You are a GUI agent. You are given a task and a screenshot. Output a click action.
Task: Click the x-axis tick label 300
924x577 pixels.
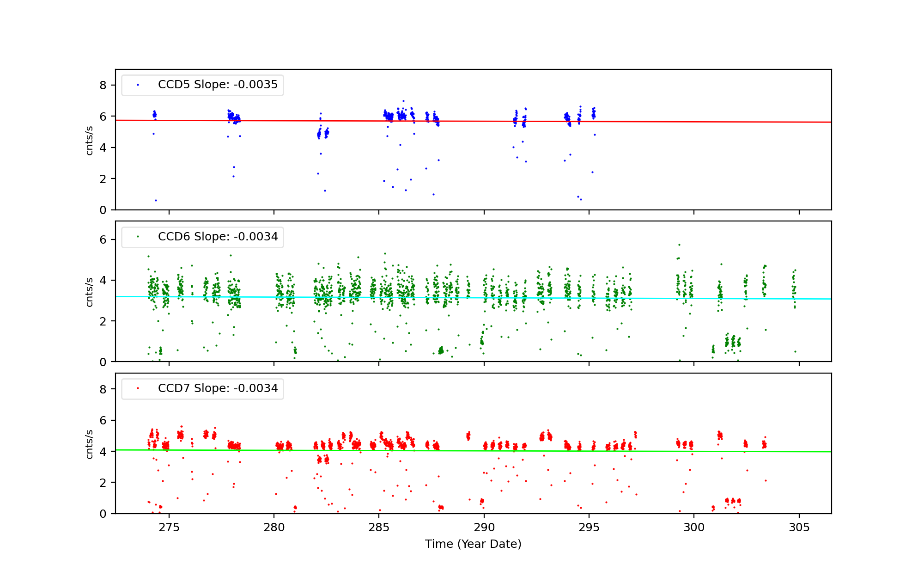pos(694,528)
